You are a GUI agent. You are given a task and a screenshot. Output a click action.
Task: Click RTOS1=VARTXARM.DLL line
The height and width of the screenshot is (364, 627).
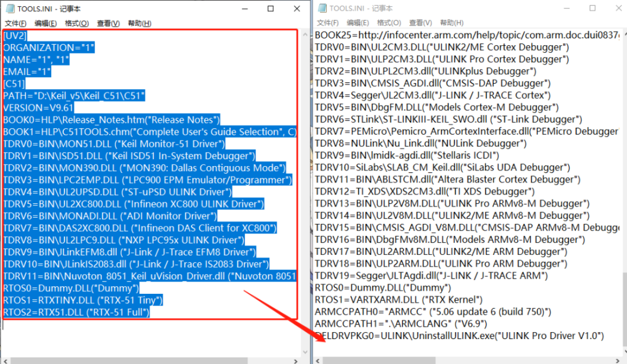[399, 300]
